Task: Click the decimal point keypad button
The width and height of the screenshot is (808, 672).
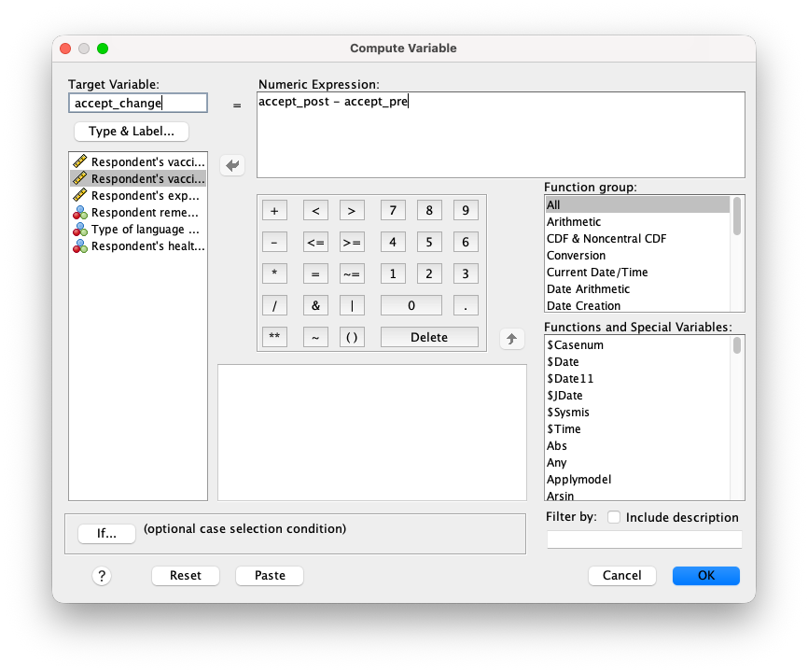Action: click(x=466, y=305)
